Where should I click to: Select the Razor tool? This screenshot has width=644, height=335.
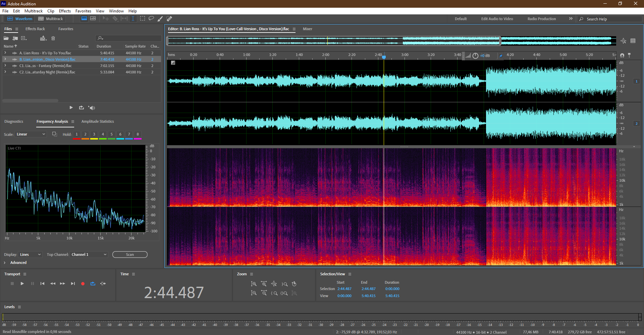115,19
